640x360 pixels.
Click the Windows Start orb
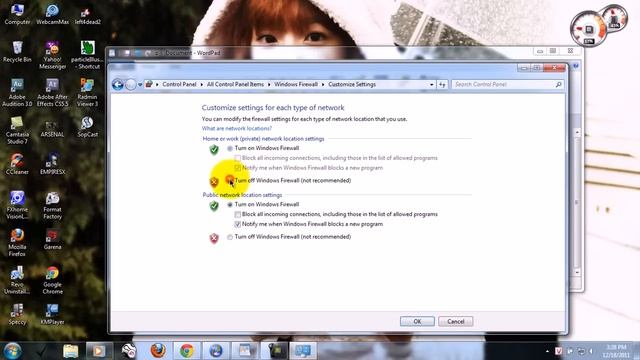click(12, 351)
